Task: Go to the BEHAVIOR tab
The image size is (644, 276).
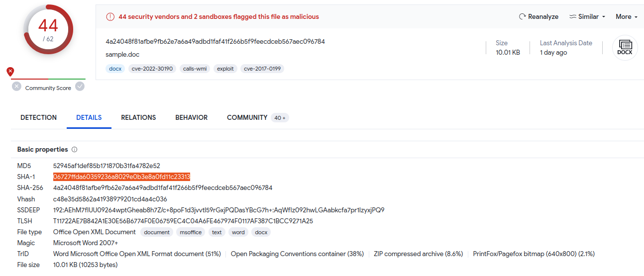Action: point(192,118)
